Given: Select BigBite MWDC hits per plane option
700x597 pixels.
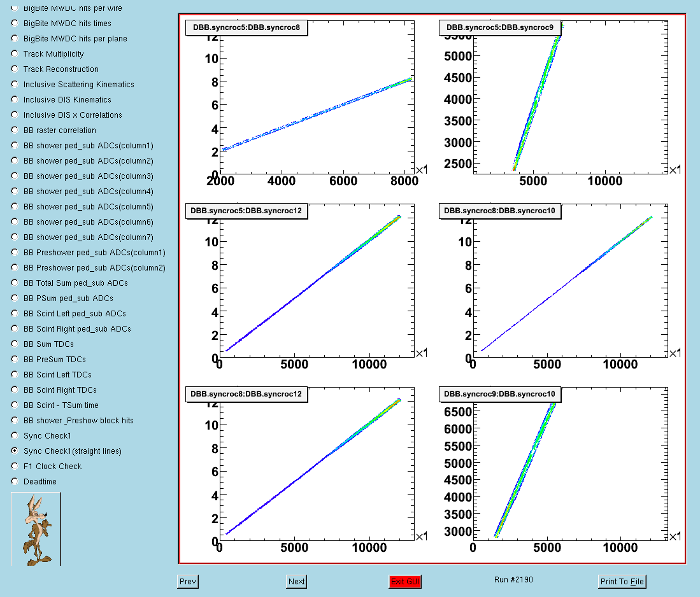Looking at the screenshot, I should (15, 38).
